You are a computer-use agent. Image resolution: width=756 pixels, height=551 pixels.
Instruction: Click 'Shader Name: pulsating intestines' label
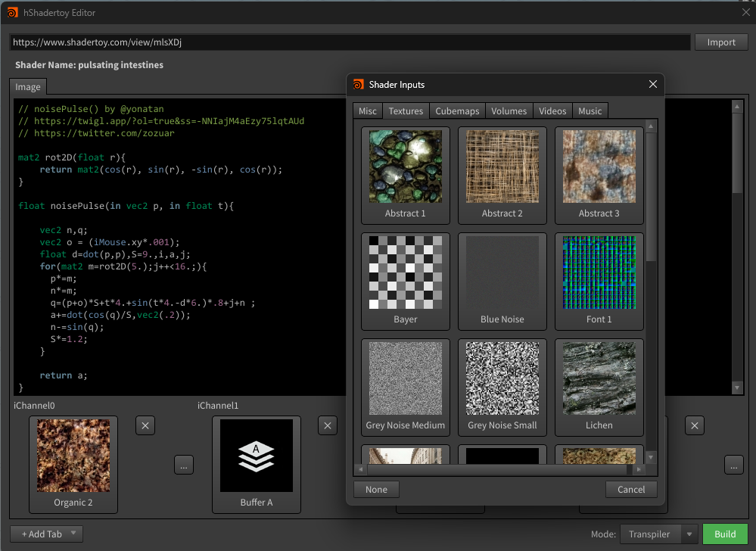89,65
